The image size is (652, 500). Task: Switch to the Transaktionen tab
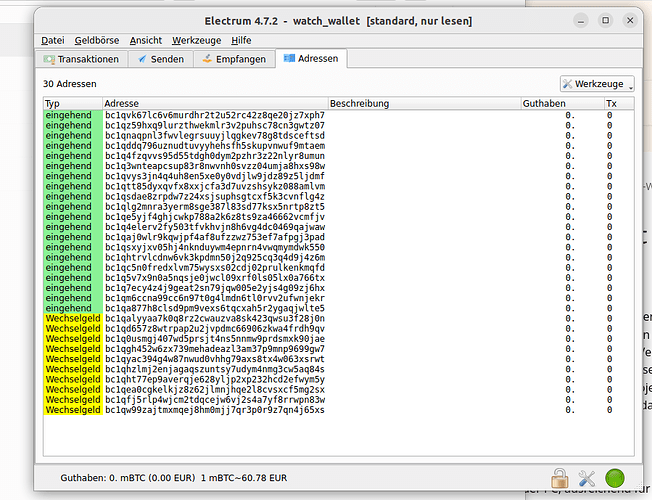click(82, 59)
